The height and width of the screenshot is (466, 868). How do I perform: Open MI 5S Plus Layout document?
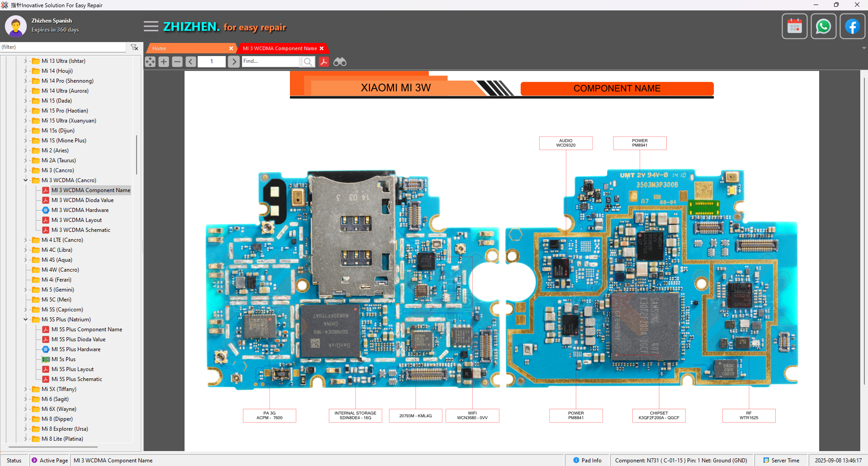click(72, 369)
